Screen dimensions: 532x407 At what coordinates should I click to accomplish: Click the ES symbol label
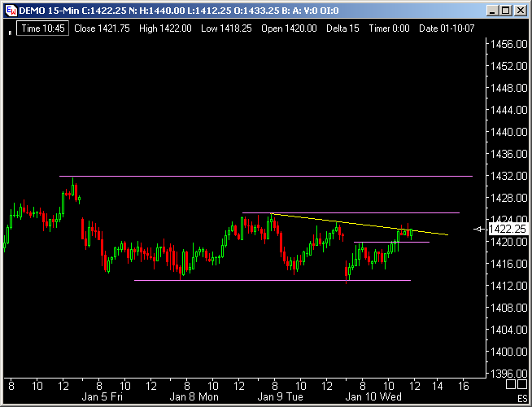tap(522, 399)
